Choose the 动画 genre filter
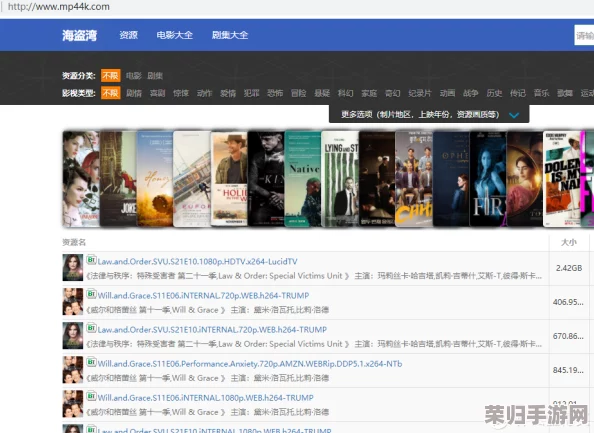The width and height of the screenshot is (594, 433). [x=447, y=93]
